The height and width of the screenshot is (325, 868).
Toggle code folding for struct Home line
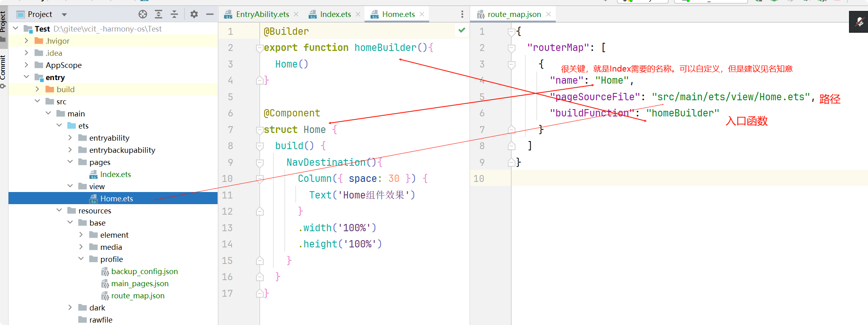point(260,130)
